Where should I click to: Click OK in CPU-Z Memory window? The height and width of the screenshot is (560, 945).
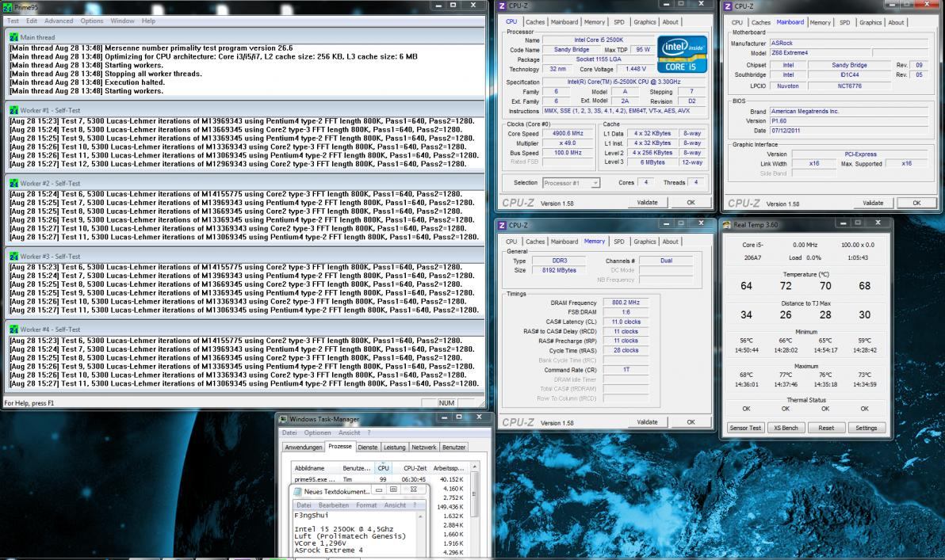(691, 422)
